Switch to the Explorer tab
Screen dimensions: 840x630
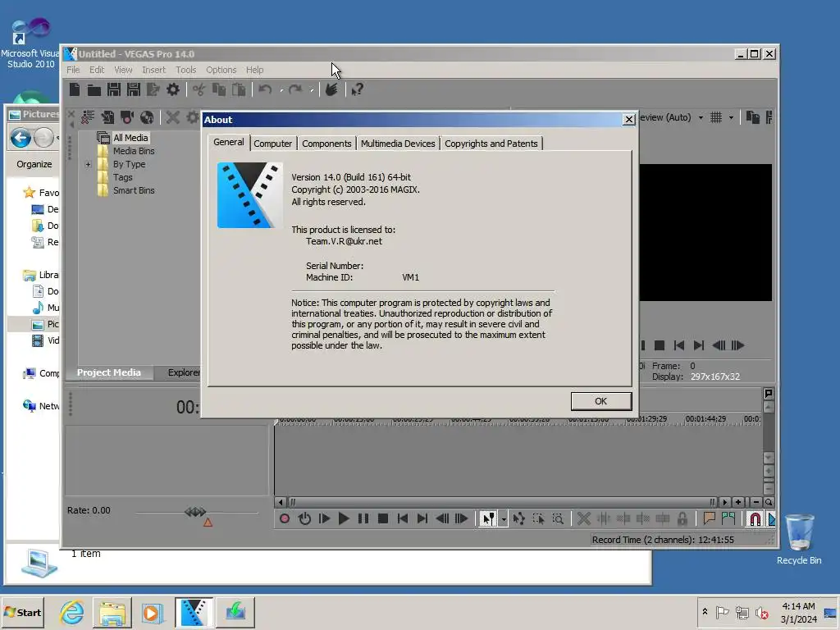183,373
